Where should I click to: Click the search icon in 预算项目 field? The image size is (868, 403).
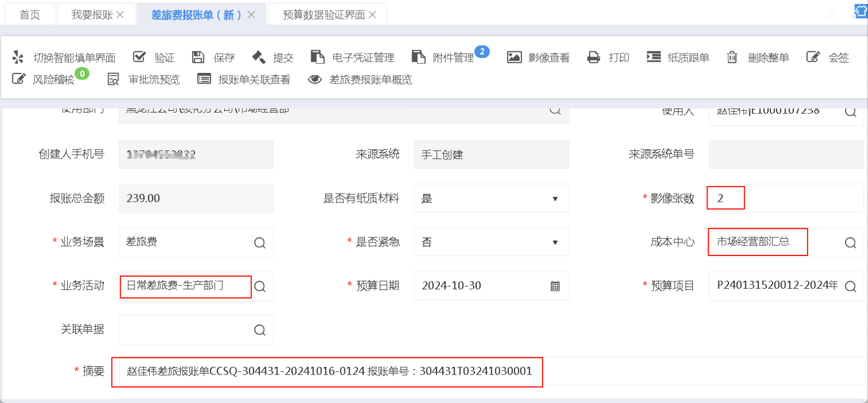coord(850,286)
